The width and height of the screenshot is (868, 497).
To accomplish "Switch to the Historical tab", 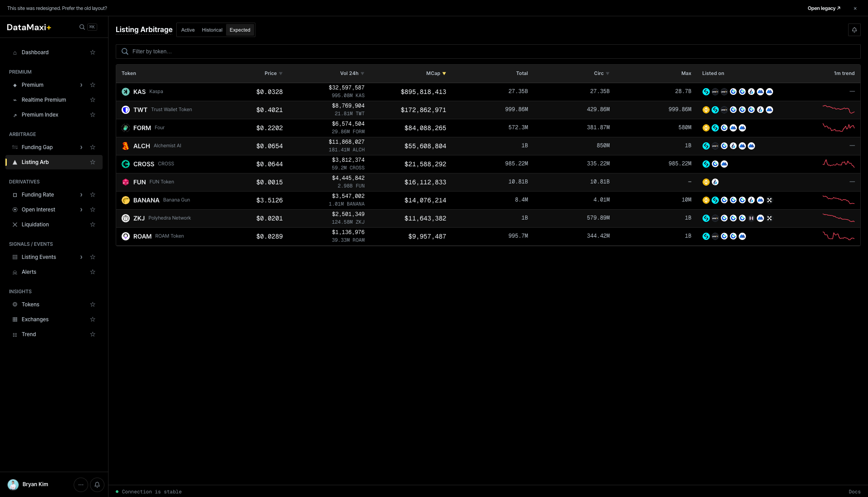I will [x=212, y=30].
